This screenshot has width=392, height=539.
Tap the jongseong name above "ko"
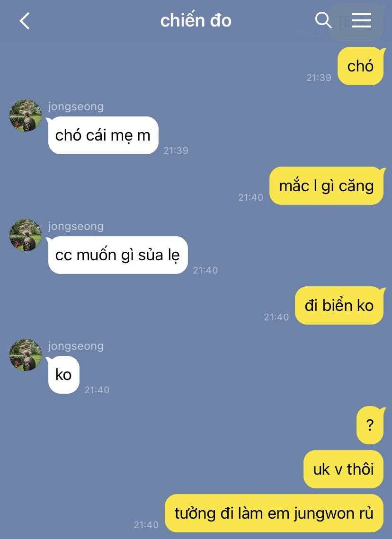(x=76, y=346)
